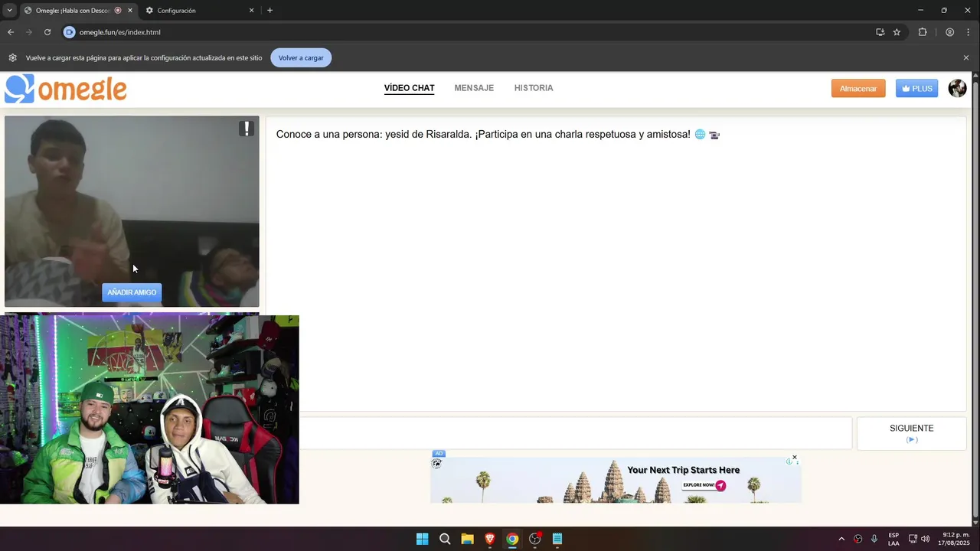Click AÑADIR AMIGO button

132,292
